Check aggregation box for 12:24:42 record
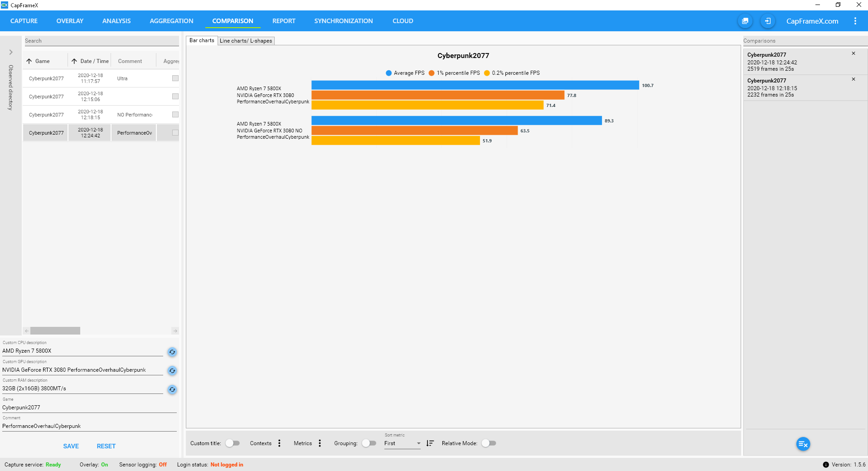 tap(175, 133)
